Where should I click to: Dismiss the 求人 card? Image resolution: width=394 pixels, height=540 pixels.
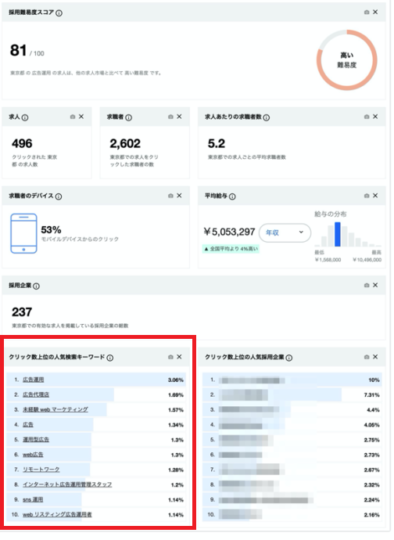81,117
